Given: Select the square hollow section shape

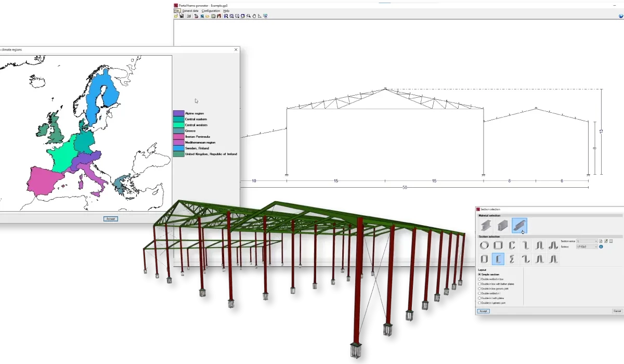Looking at the screenshot, I should pyautogui.click(x=498, y=245).
